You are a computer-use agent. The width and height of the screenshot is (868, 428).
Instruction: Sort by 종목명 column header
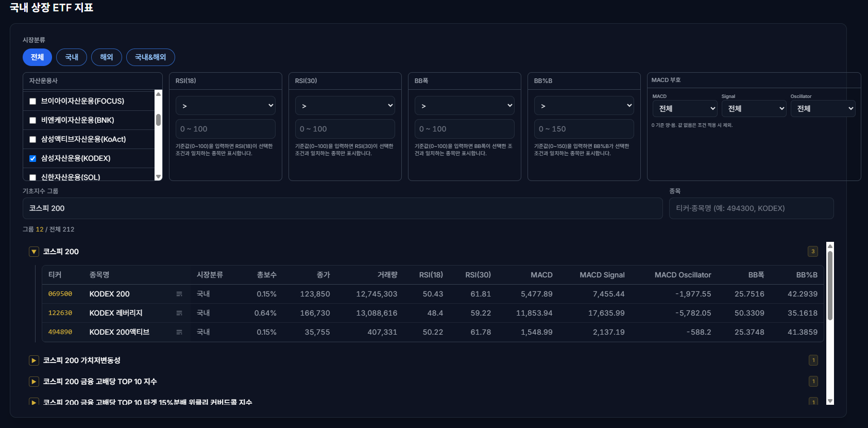click(99, 275)
